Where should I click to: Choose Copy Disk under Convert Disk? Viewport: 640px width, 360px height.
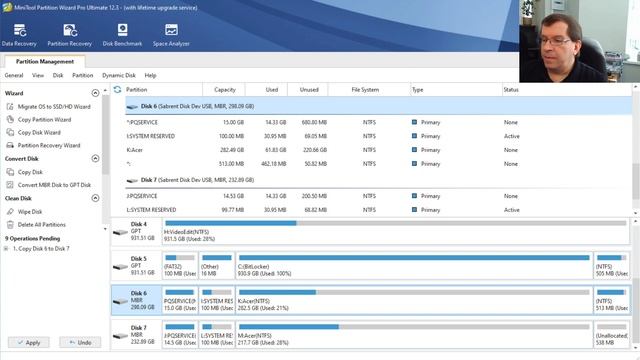click(30, 172)
